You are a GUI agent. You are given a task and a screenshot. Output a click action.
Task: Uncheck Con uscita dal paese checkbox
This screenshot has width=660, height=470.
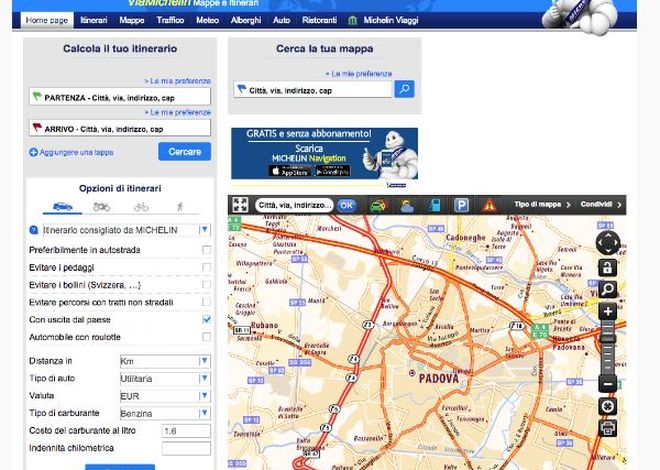tap(206, 319)
